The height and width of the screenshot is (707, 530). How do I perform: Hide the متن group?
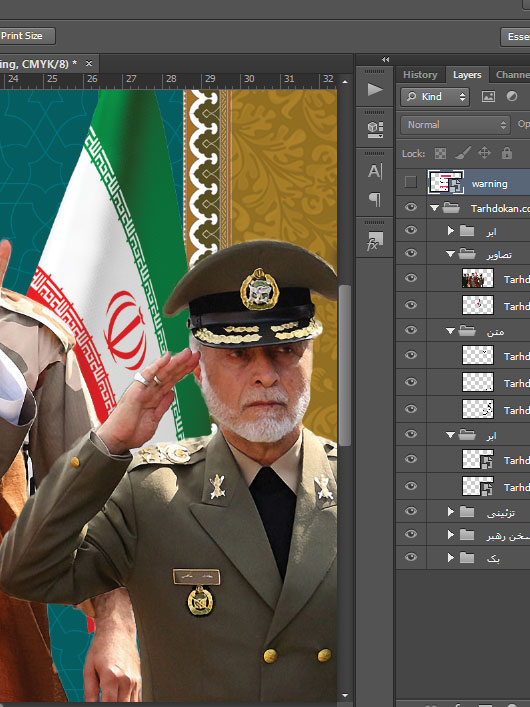click(x=410, y=330)
